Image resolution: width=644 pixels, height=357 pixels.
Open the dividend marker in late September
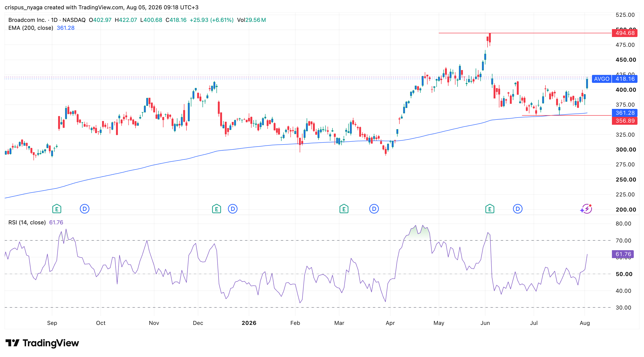point(84,209)
